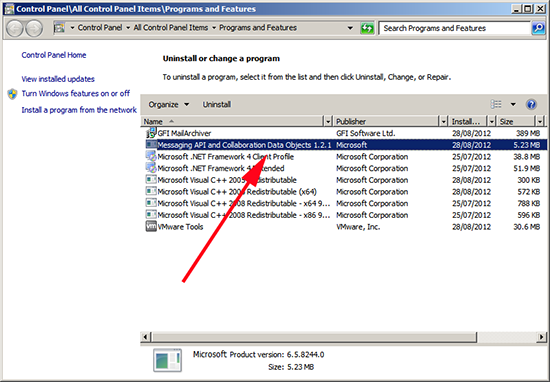This screenshot has height=382, width=550.
Task: Open the Installed On column filter dropdown
Action: coord(491,121)
